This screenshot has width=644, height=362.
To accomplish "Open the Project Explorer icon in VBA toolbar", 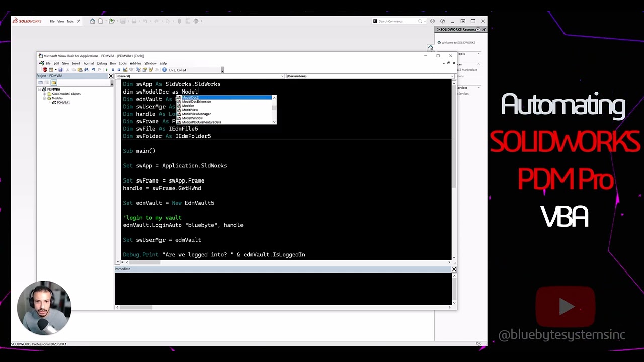I will point(138,70).
